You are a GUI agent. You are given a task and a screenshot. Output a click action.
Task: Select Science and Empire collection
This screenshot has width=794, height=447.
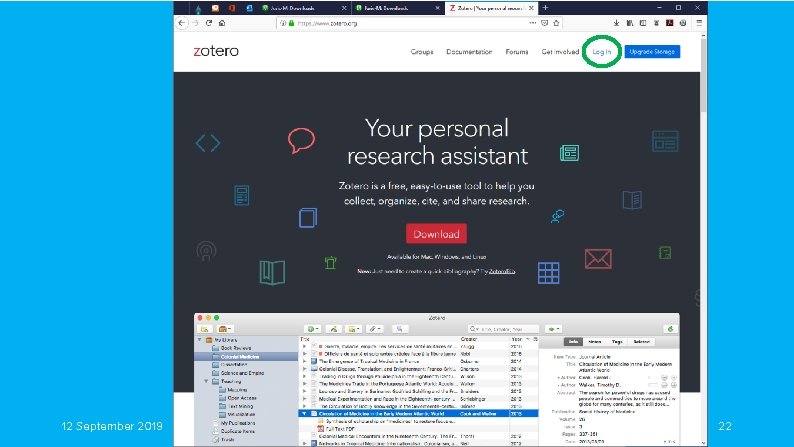point(242,373)
